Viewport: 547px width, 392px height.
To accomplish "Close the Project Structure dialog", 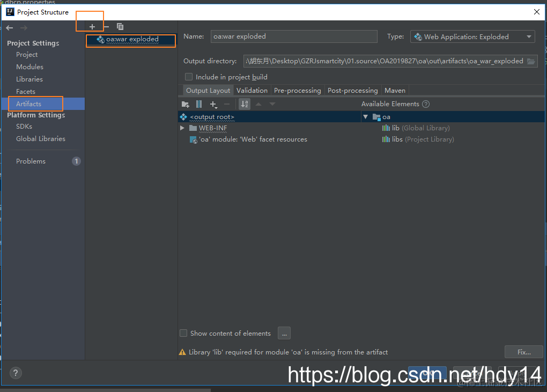I will (x=536, y=12).
